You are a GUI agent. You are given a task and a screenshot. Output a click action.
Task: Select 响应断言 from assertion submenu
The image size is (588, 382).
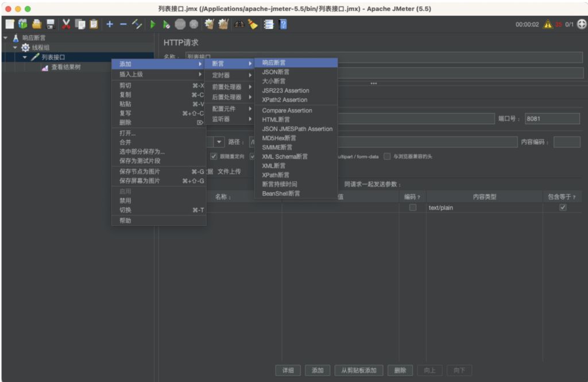[296, 63]
